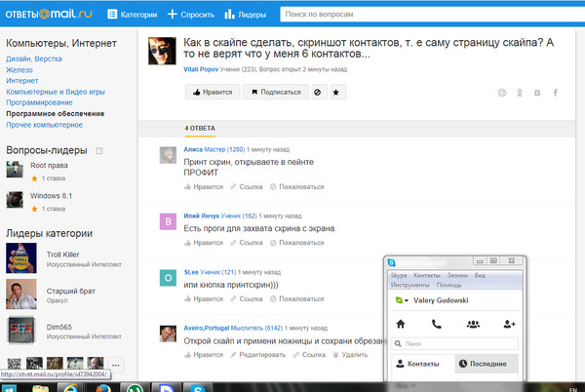Open the Windows 8.1 leader question
Image resolution: width=585 pixels, height=392 pixels.
pyautogui.click(x=51, y=196)
